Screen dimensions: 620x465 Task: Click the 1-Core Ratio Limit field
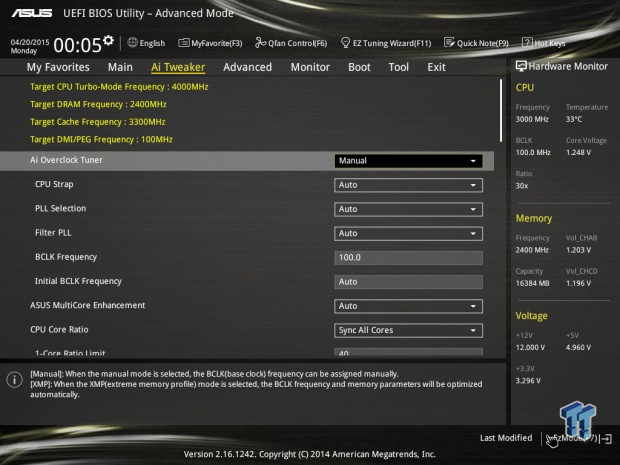[408, 352]
